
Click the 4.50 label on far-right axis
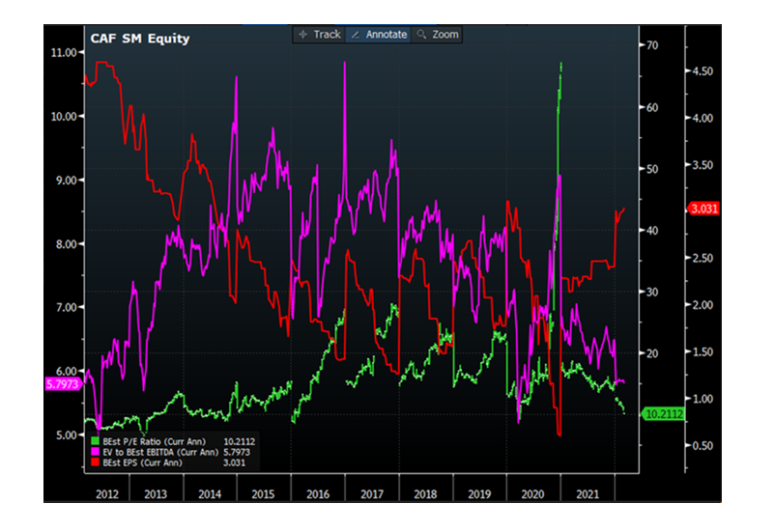[x=701, y=71]
